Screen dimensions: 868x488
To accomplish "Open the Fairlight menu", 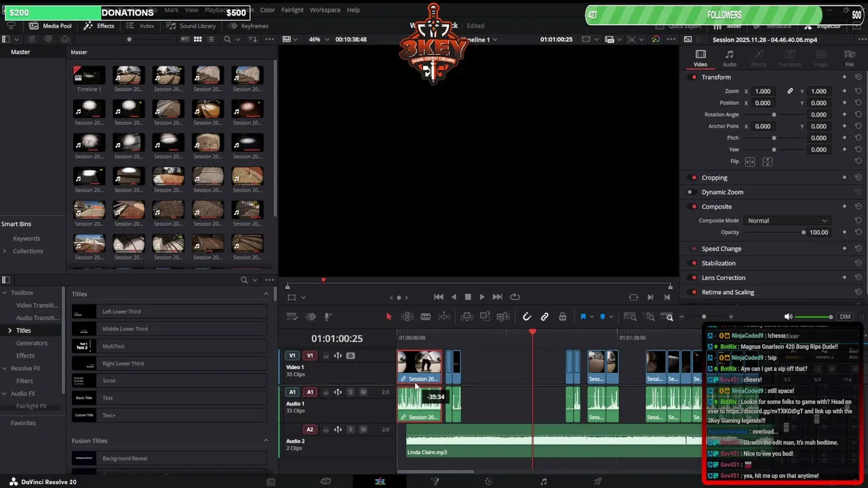I will (x=292, y=10).
